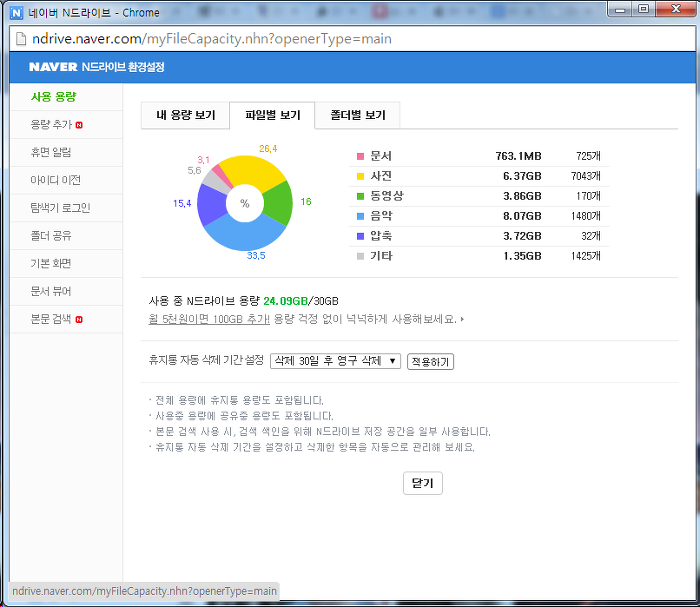Click the yellow 사진 legend swatch
This screenshot has width=700, height=607.
361,176
